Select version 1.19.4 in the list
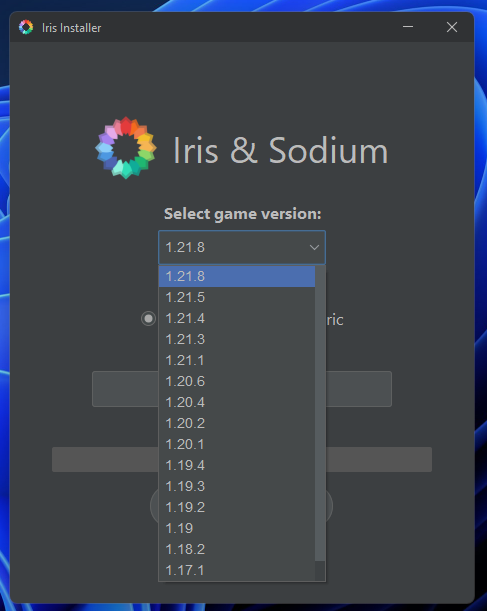Image resolution: width=487 pixels, height=611 pixels. click(237, 465)
